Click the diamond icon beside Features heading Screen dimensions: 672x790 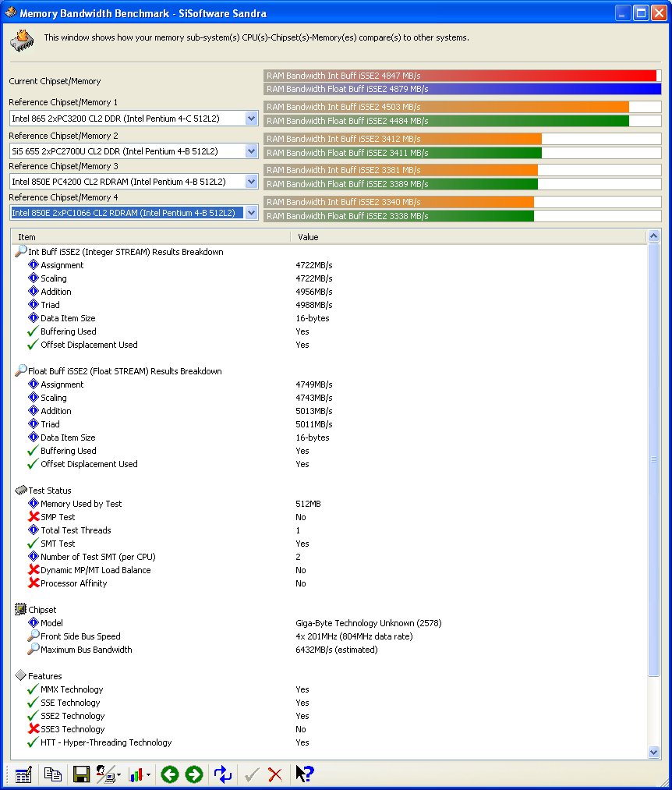(20, 675)
